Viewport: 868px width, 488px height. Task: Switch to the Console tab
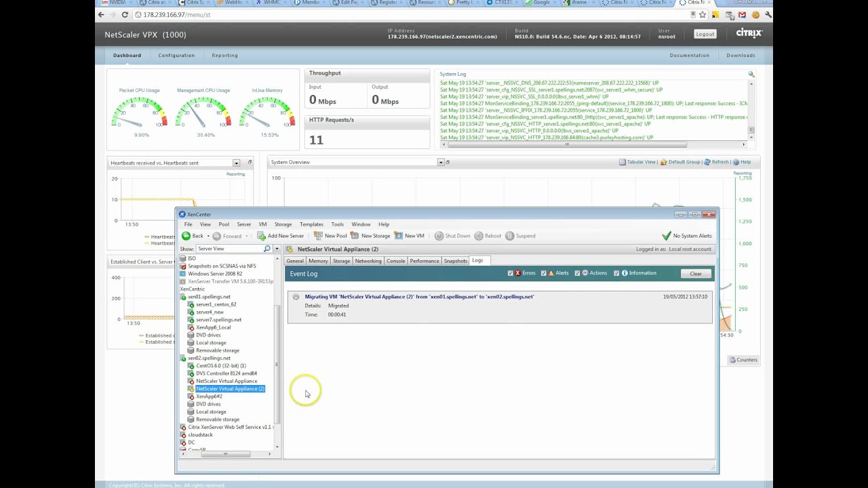[395, 261]
